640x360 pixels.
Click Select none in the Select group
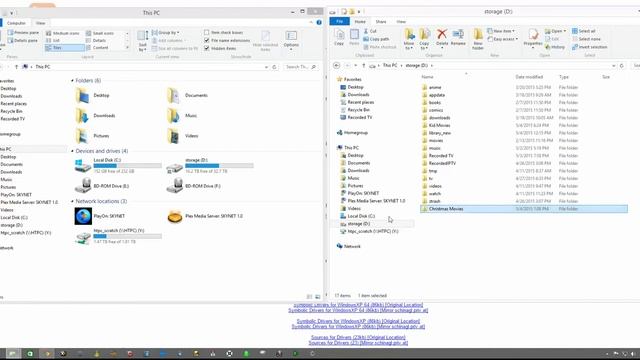tap(586, 39)
